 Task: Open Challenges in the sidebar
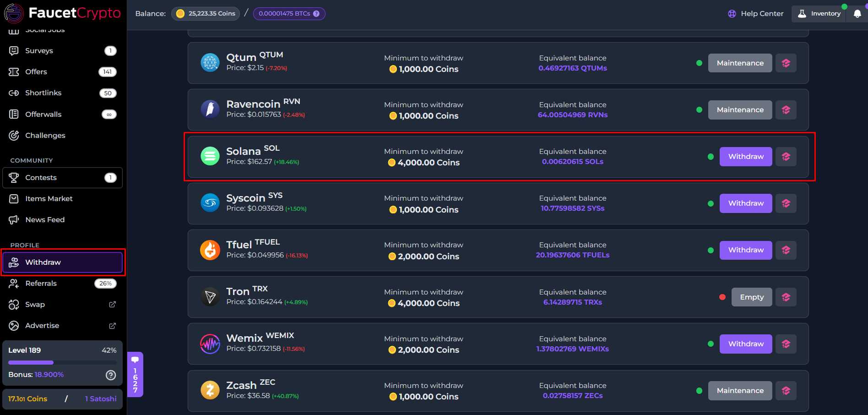[x=62, y=136]
